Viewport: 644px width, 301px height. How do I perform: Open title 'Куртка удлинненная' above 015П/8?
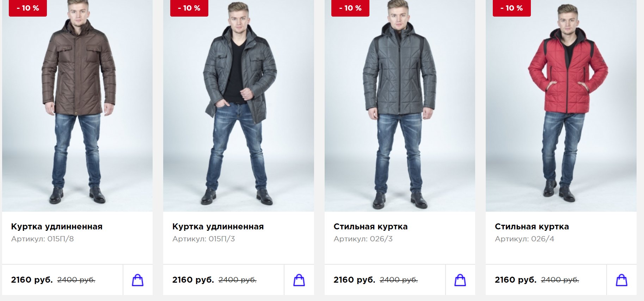pyautogui.click(x=57, y=227)
